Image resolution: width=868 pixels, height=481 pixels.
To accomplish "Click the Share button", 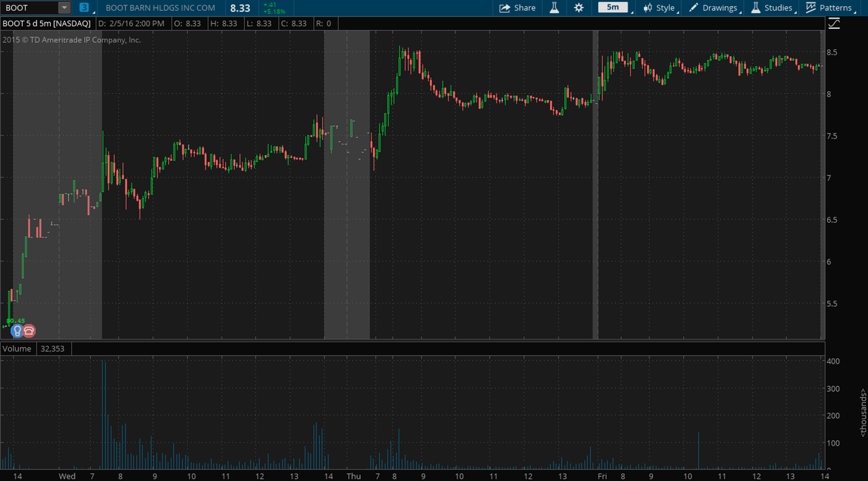I will coord(517,8).
